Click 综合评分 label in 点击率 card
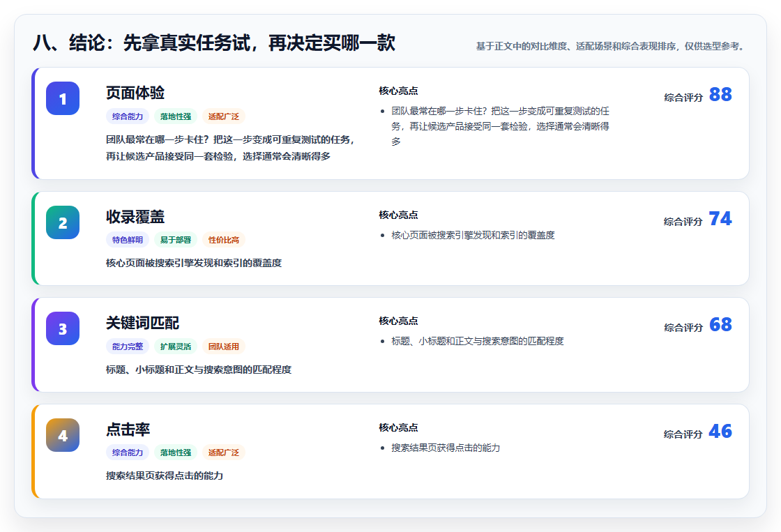This screenshot has width=781, height=532. coord(683,434)
